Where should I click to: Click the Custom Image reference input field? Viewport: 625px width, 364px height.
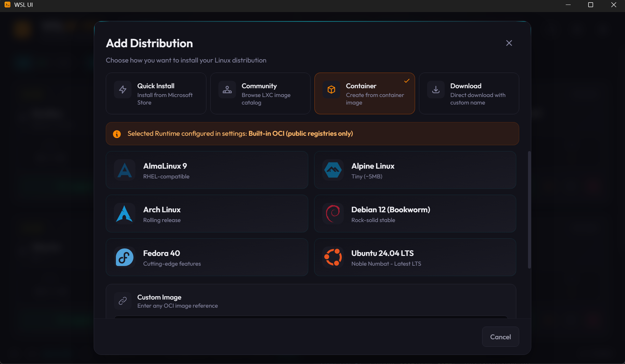click(311, 317)
